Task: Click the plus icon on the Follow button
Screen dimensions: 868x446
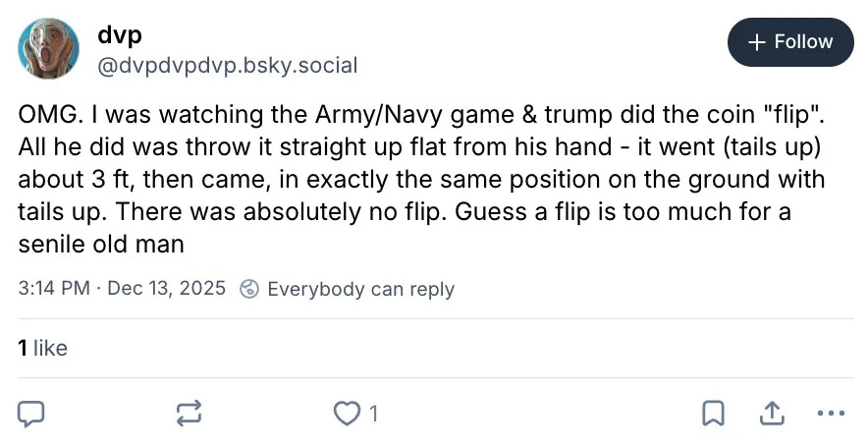Action: 756,42
